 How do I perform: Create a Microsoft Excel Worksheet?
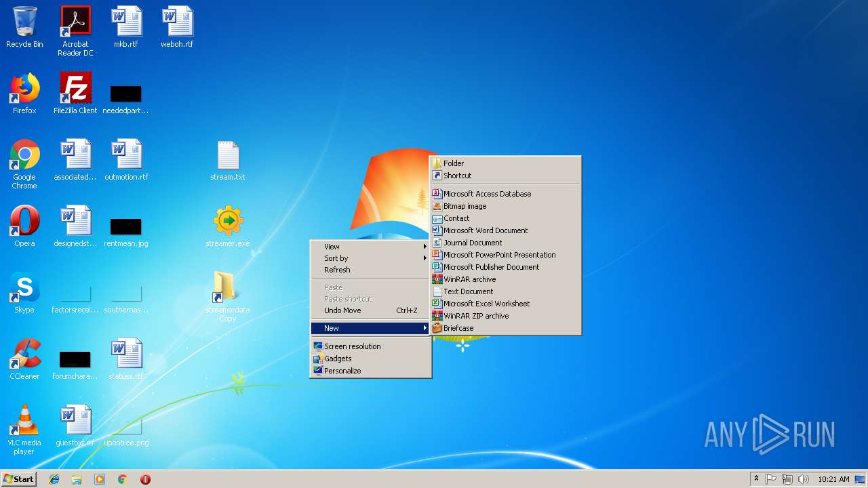505,304
